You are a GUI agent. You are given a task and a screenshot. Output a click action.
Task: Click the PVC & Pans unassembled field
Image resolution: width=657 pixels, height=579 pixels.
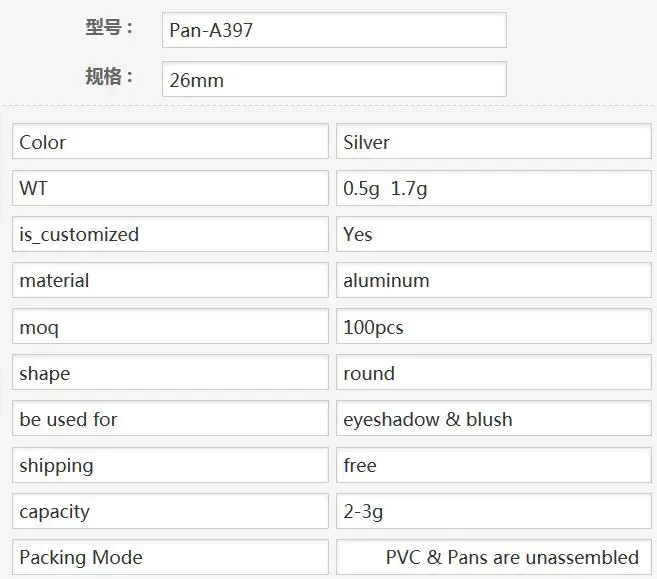pos(494,557)
